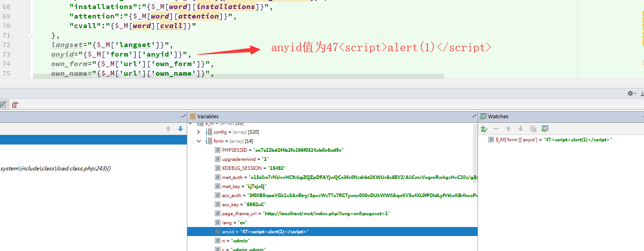Place cursor on the "cvall" code line
The image size is (644, 251).
[x=132, y=26]
